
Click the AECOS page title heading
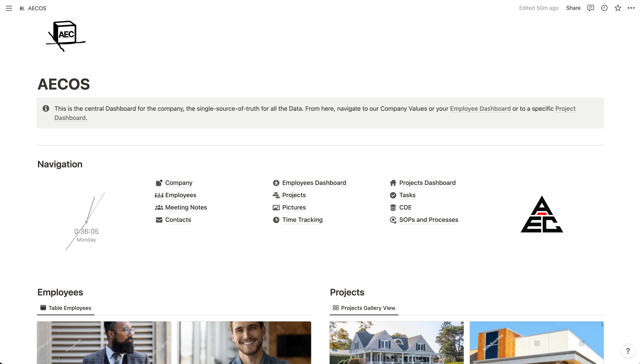[x=64, y=84]
